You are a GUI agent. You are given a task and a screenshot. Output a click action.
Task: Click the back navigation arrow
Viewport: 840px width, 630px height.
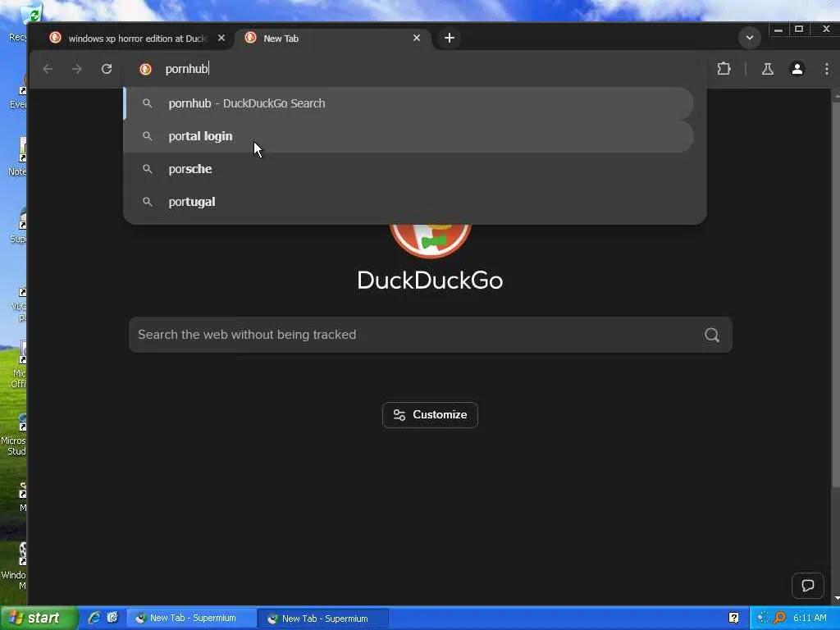(x=48, y=69)
